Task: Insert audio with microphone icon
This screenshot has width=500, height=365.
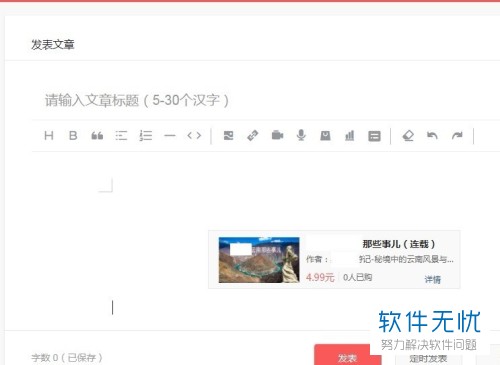Action: pos(301,135)
